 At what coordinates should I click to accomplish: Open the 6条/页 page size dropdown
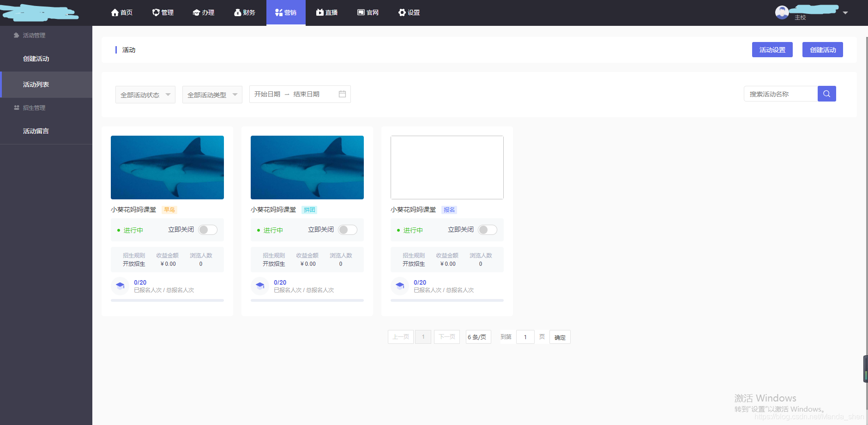(478, 337)
